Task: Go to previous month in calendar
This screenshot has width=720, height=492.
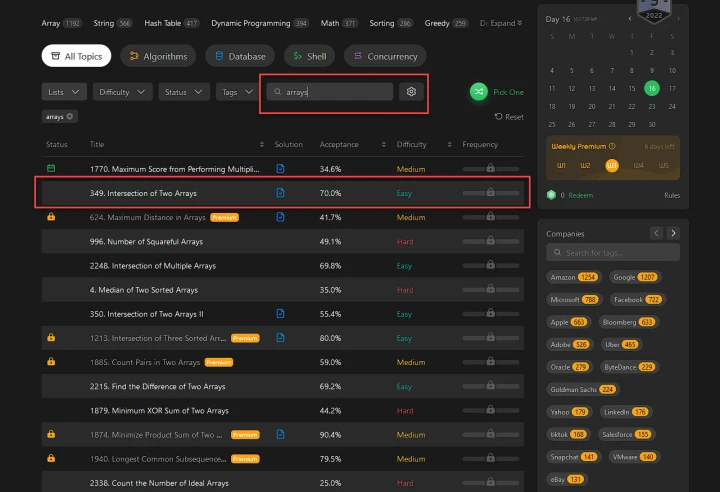Action: 630,19
